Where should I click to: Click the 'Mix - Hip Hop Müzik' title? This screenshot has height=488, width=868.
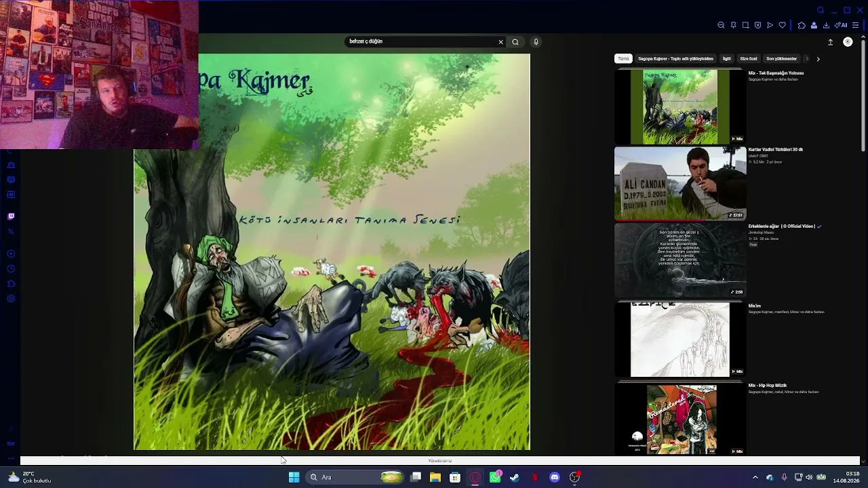point(768,386)
